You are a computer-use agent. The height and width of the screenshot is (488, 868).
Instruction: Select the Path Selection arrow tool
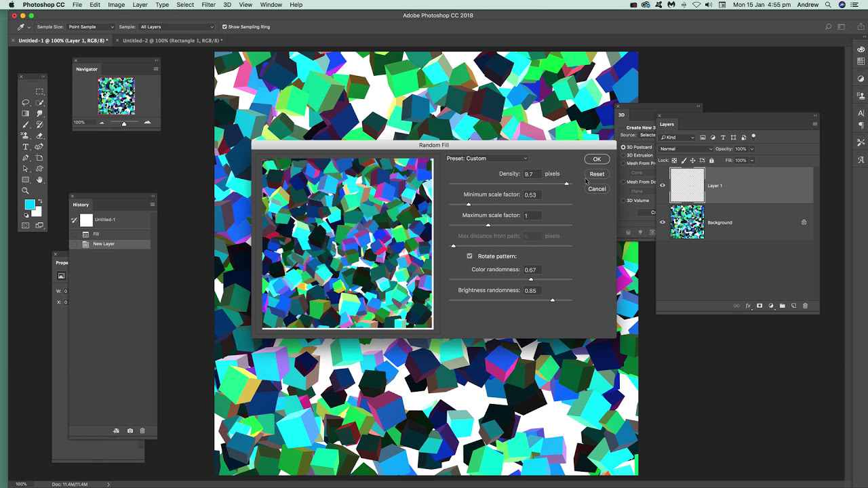click(26, 169)
